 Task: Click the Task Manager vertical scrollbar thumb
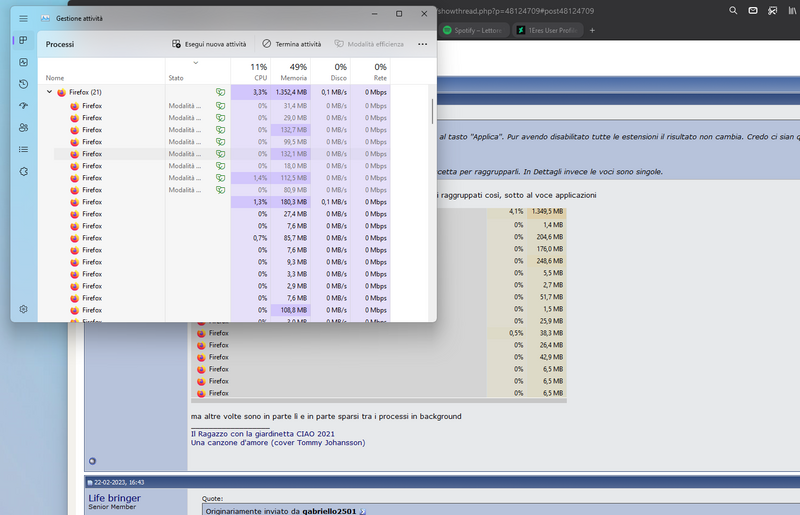pyautogui.click(x=432, y=111)
